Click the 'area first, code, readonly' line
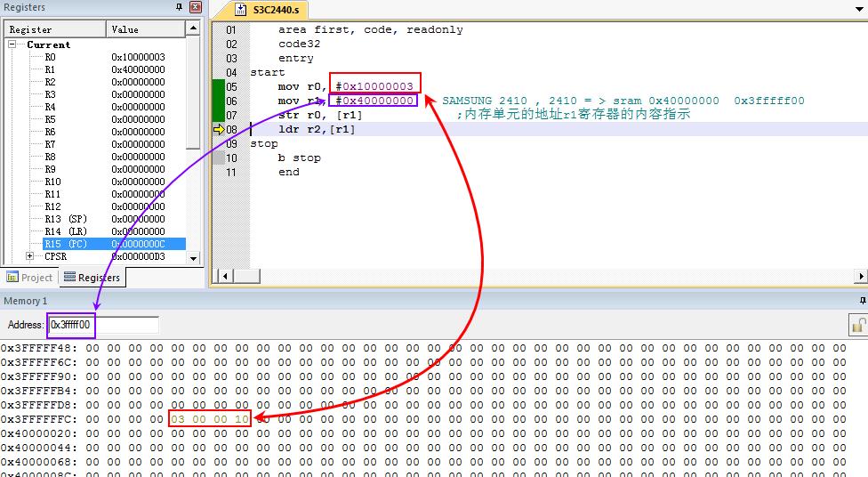This screenshot has height=477, width=868. (370, 29)
